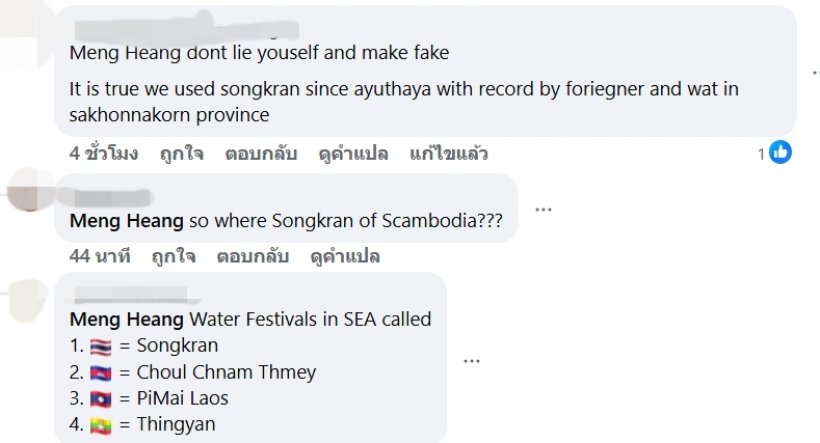Open options menu for the Scambodia comment
This screenshot has width=820, height=443.
coord(543,209)
